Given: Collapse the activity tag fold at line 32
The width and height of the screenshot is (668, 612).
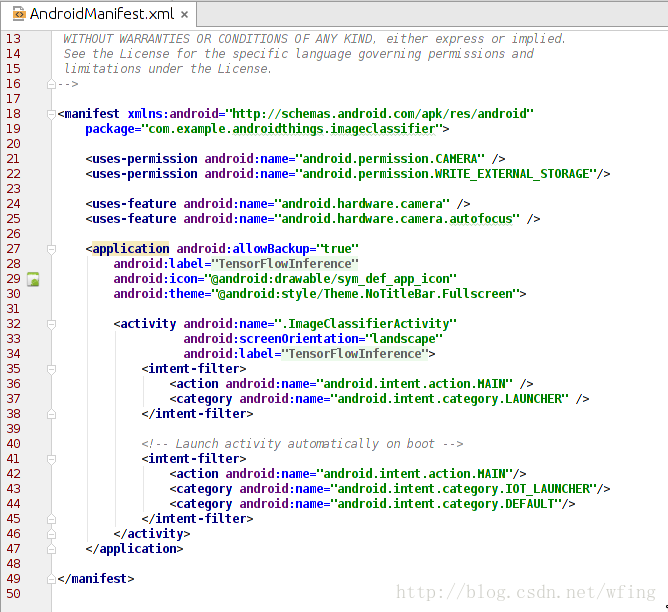Looking at the screenshot, I should pyautogui.click(x=52, y=324).
